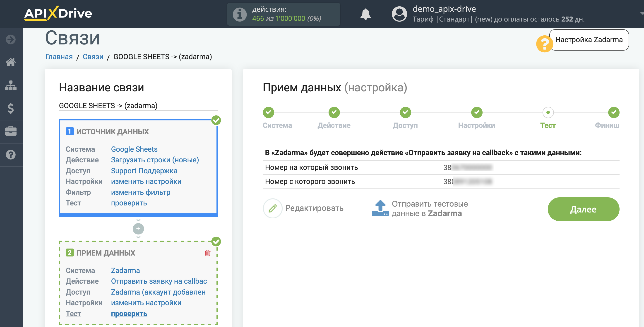Open the Связи breadcrumb link
Image resolution: width=644 pixels, height=327 pixels.
click(93, 57)
